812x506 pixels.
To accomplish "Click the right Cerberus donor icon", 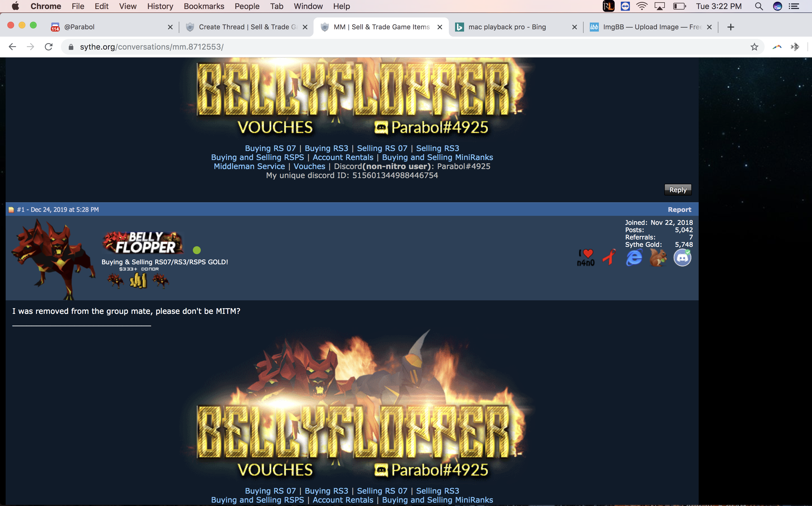I will click(161, 280).
